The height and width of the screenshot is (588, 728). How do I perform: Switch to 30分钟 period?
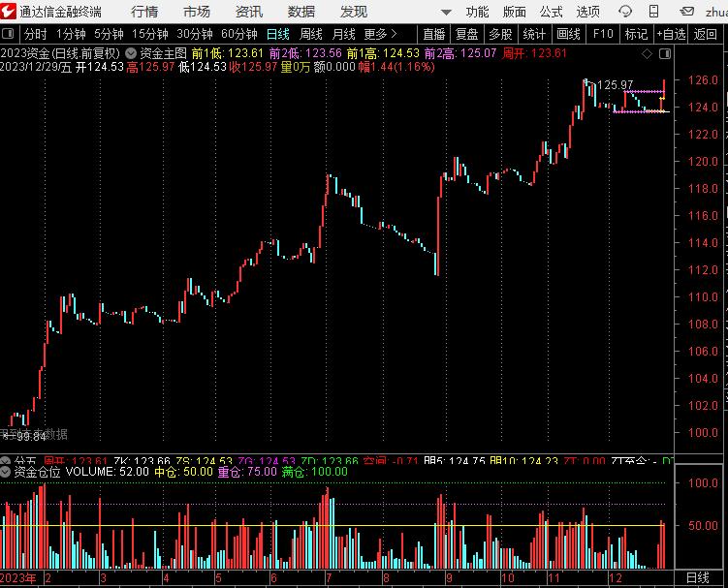(195, 34)
